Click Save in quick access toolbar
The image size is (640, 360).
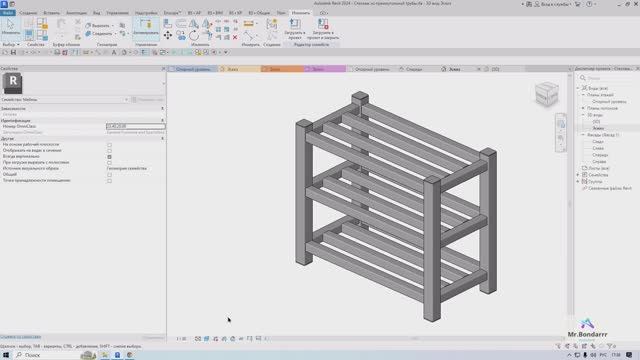[x=13, y=52]
